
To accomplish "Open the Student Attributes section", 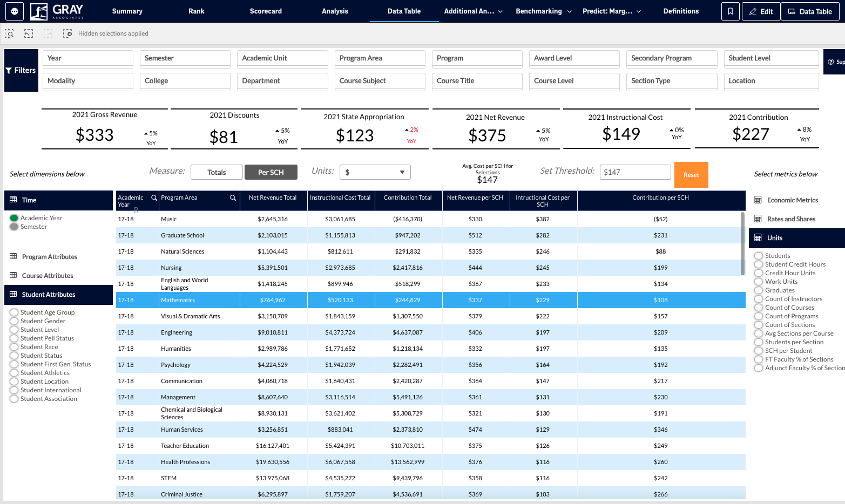I will pyautogui.click(x=58, y=295).
